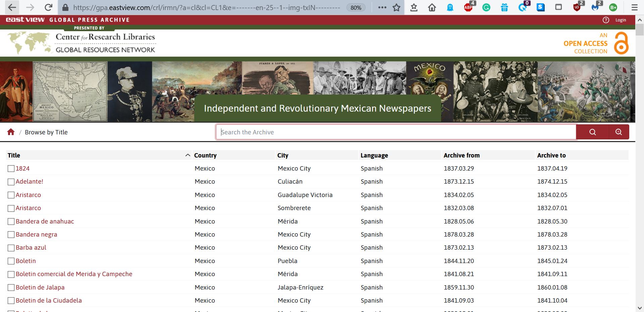
Task: Sort by the Archive from header
Action: point(462,155)
